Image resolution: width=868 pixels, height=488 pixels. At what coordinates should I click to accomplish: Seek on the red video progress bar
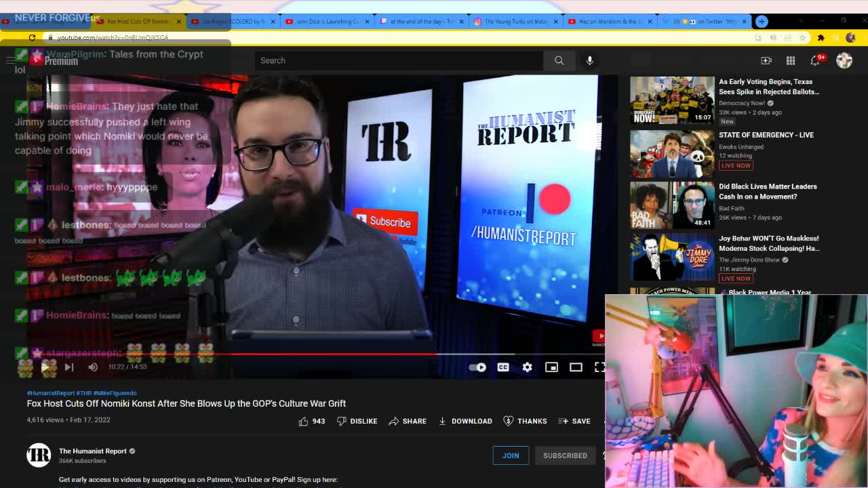315,354
